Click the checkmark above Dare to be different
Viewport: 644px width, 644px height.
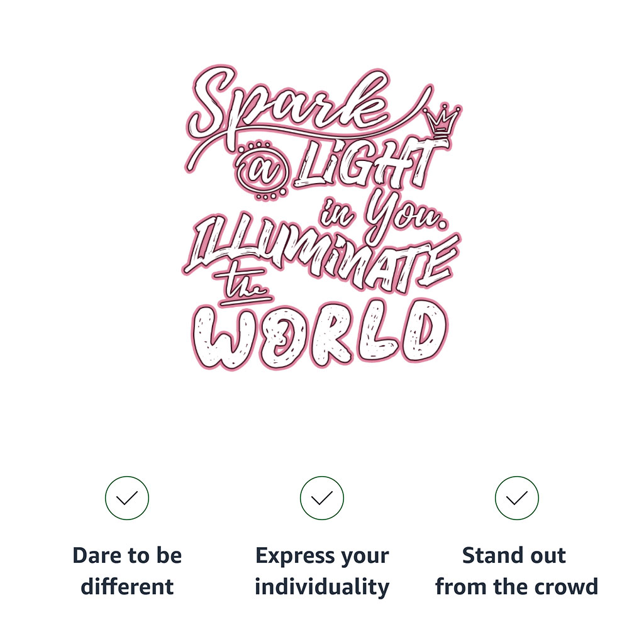click(127, 498)
